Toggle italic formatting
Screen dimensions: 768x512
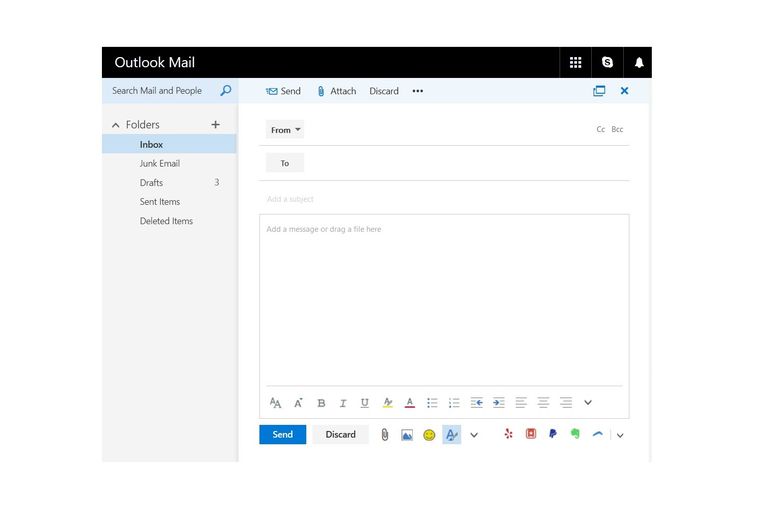tap(343, 403)
